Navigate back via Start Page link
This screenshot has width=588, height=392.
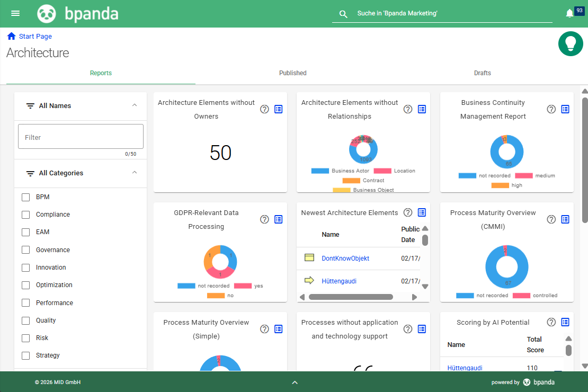tap(29, 35)
